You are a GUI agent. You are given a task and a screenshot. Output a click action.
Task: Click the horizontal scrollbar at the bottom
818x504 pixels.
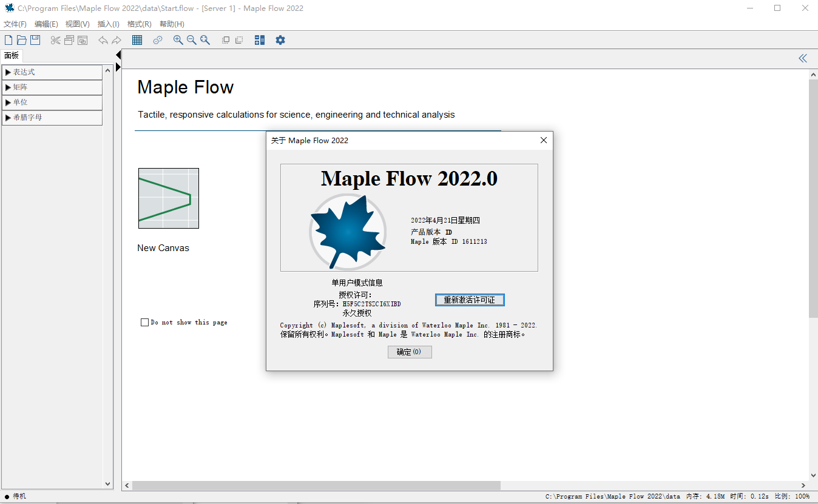316,486
